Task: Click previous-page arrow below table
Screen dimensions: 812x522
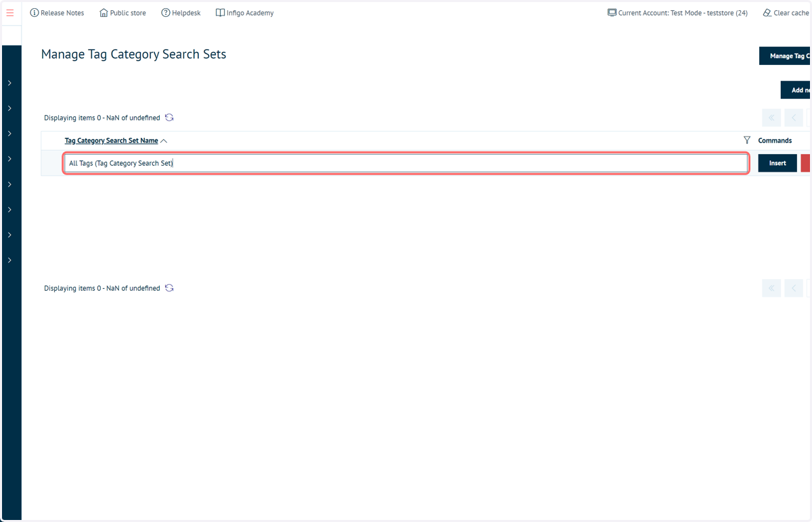Action: pyautogui.click(x=794, y=288)
